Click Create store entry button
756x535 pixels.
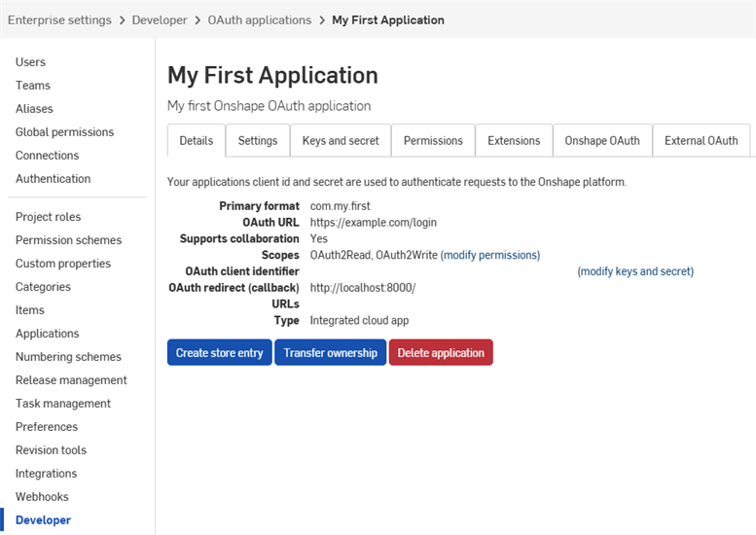(219, 352)
